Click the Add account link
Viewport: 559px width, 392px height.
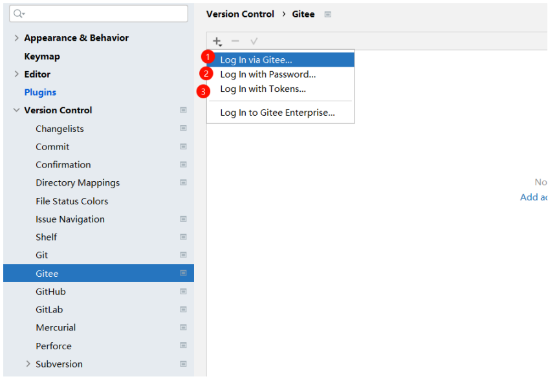coord(533,197)
